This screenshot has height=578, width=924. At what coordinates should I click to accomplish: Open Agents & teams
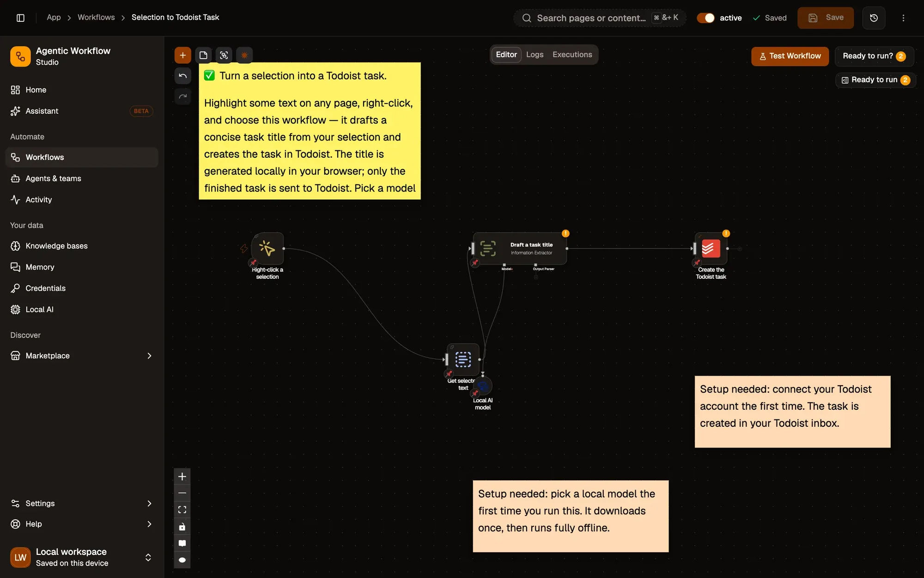coord(82,178)
